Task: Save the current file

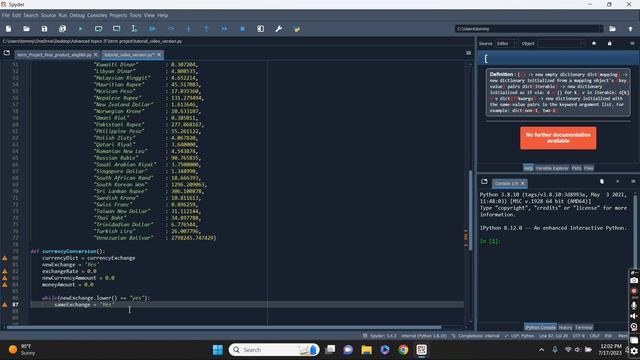Action: tap(44, 29)
